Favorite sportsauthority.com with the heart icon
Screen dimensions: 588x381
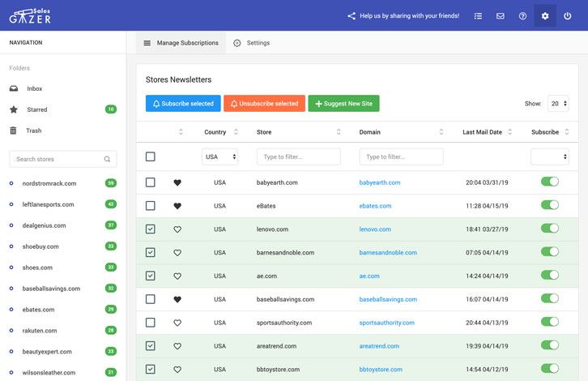[177, 323]
